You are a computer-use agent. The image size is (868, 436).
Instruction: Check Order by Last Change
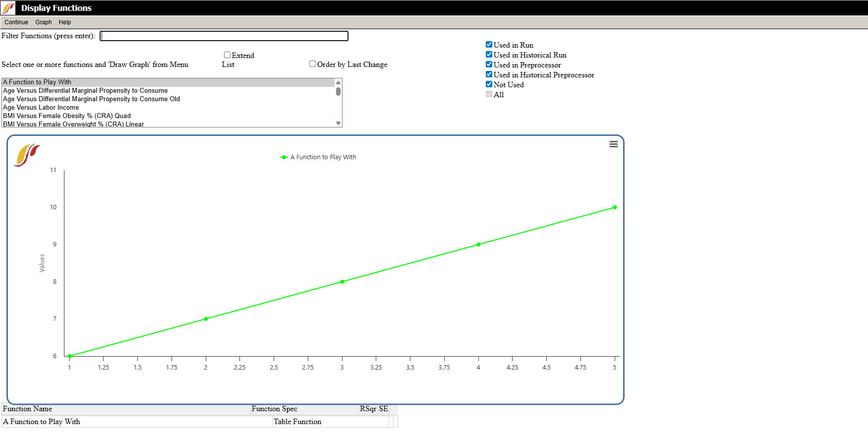[x=312, y=64]
